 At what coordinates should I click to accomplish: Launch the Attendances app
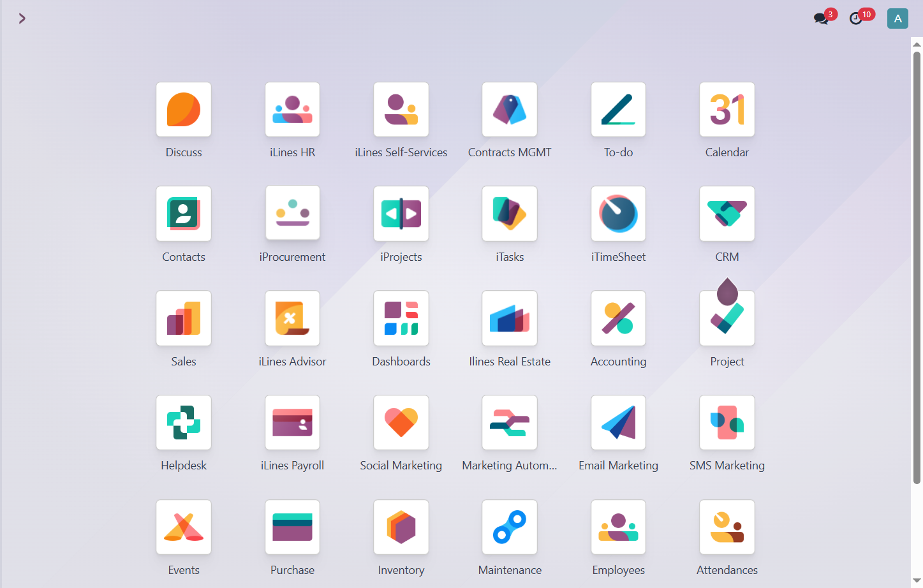point(727,527)
